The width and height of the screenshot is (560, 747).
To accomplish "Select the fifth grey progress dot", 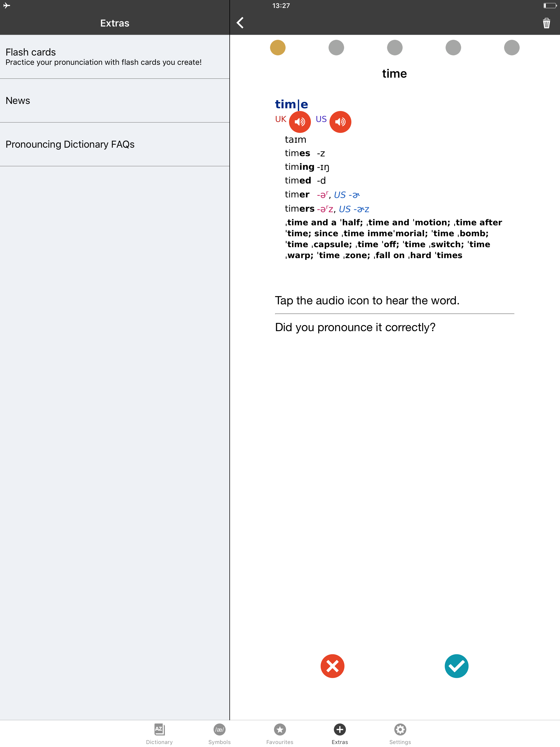I will pos(511,47).
